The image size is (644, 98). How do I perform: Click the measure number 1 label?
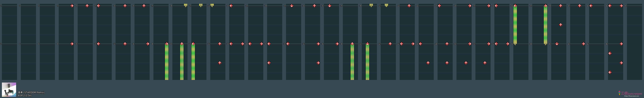click(x=1, y=6)
